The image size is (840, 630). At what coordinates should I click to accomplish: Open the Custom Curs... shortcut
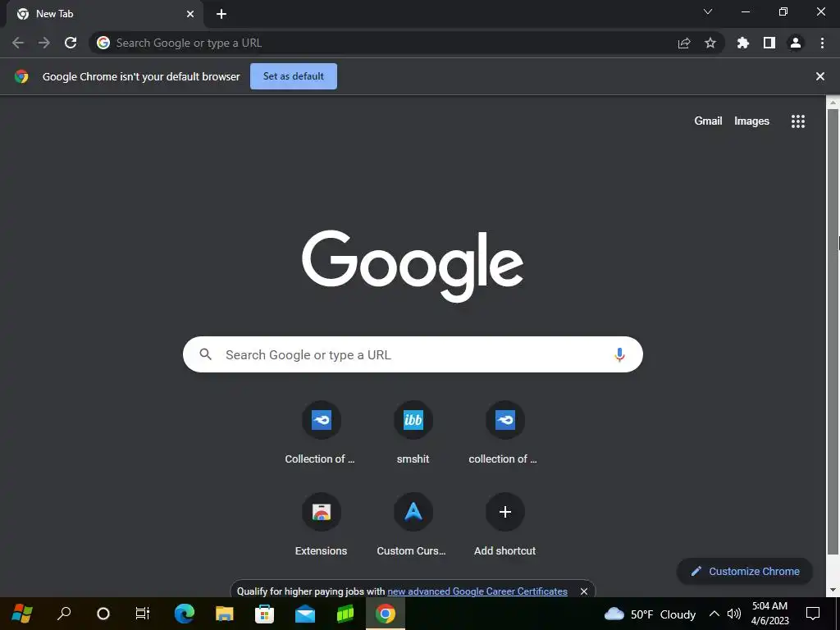413,525
